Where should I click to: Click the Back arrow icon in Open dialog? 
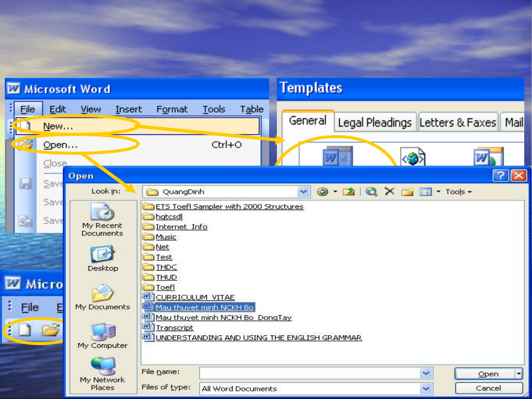coord(323,192)
